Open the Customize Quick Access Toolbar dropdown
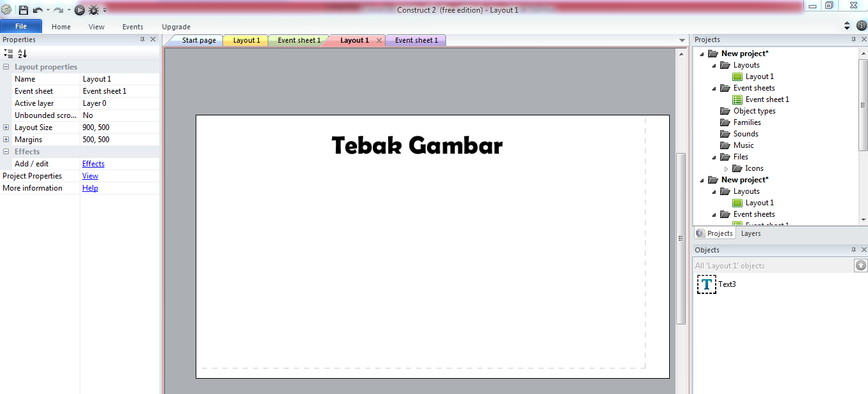 (105, 10)
